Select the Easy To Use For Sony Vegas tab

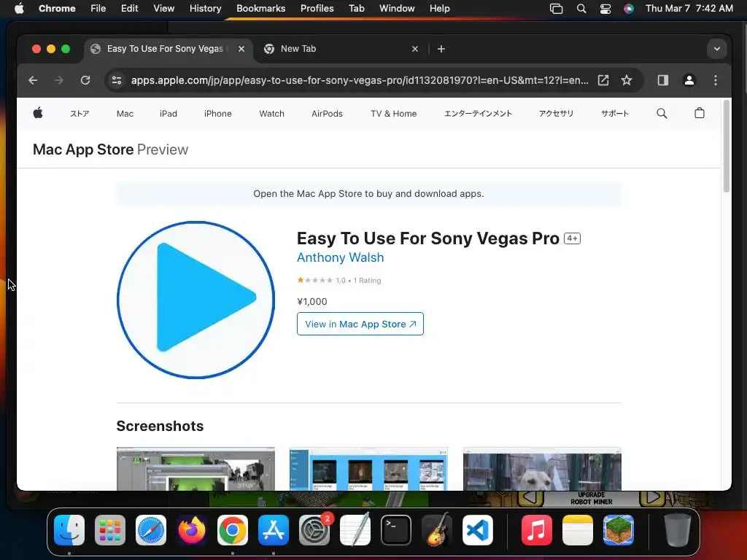(x=169, y=49)
